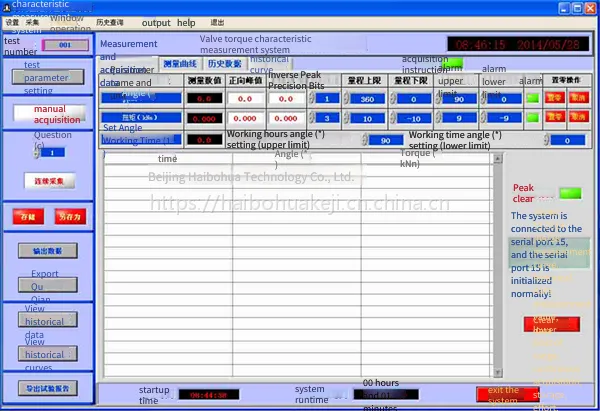Click the 导出试验报告 button

coord(48,388)
